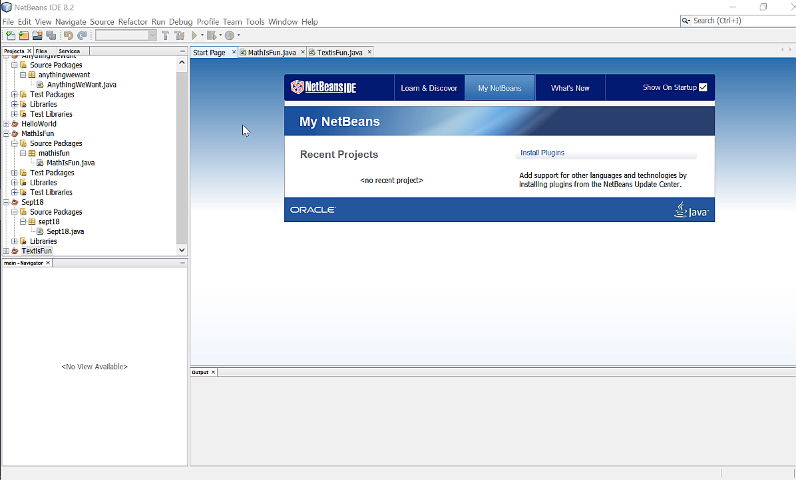
Task: Select Sept18.java in the Projects tree
Action: point(65,231)
